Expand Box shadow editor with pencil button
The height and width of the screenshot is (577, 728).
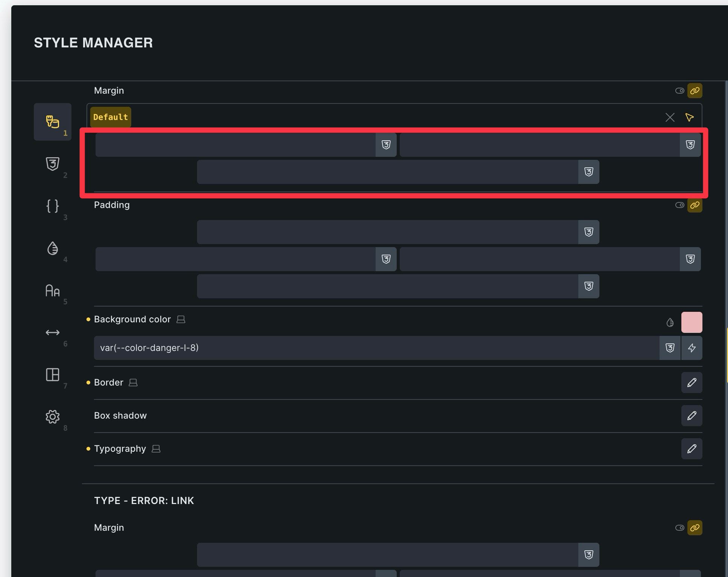pyautogui.click(x=692, y=416)
